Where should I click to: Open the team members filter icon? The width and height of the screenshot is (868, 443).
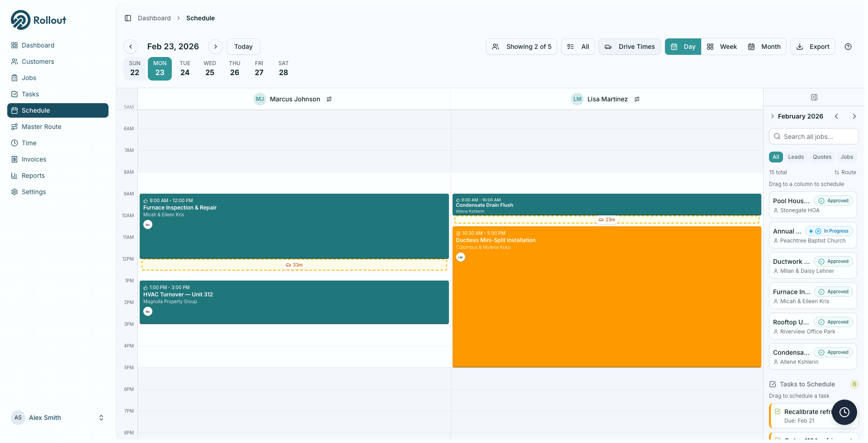click(496, 47)
